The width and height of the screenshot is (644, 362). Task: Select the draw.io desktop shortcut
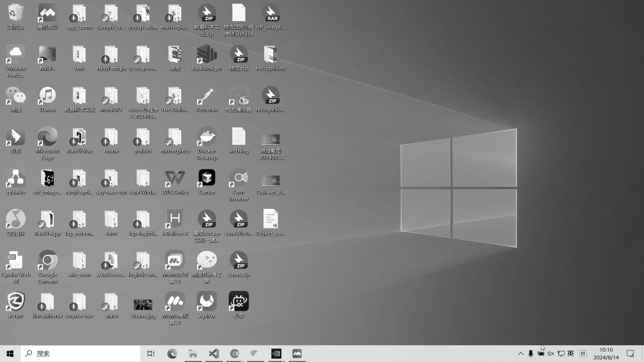[15, 182]
